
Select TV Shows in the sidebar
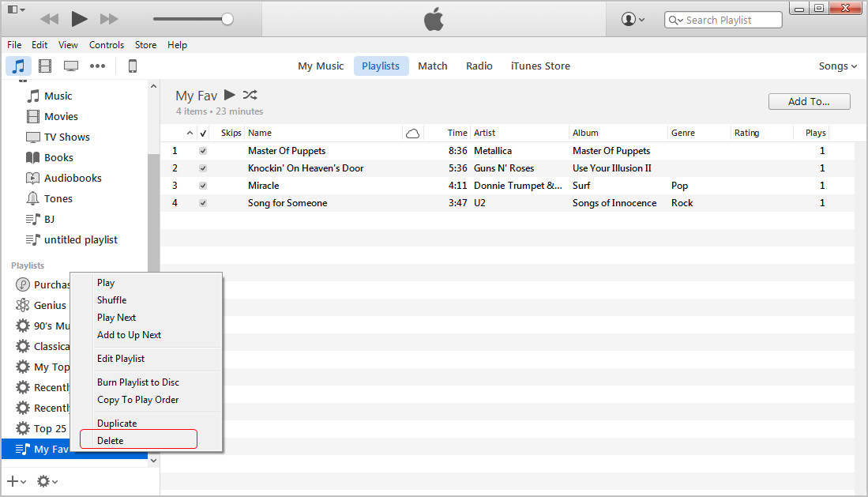pyautogui.click(x=58, y=137)
